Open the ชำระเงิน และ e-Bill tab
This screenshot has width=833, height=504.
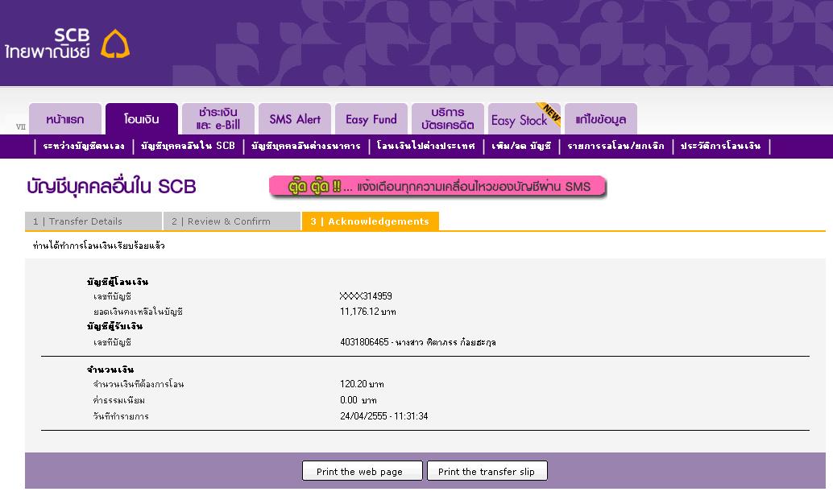pyautogui.click(x=218, y=119)
